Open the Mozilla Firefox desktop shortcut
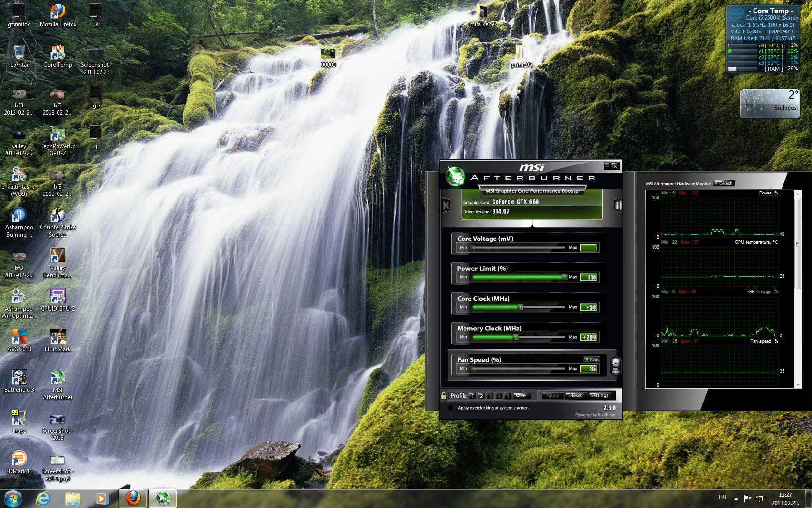Image resolution: width=812 pixels, height=508 pixels. pos(58,15)
